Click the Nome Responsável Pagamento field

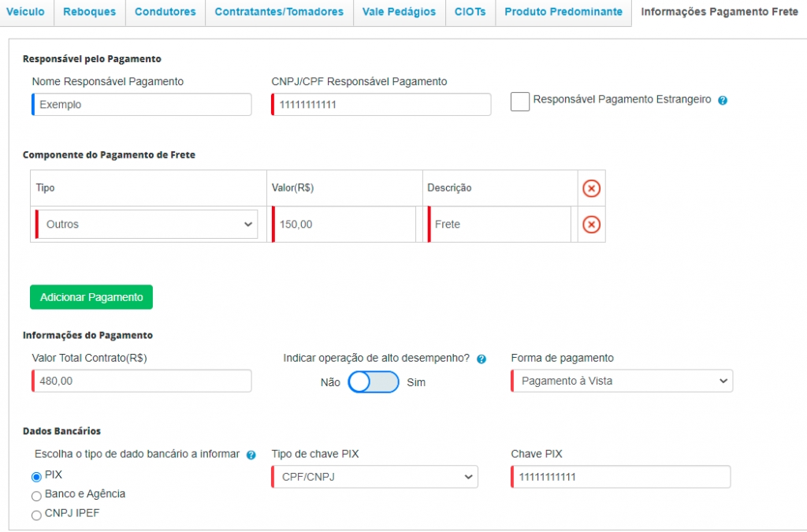142,105
